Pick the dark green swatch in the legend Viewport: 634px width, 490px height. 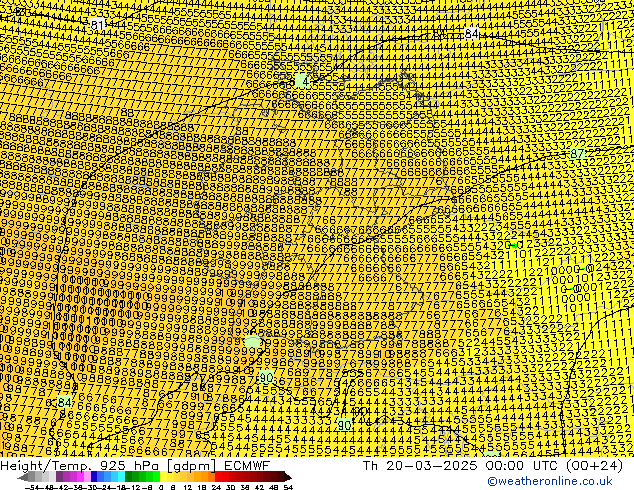coord(129,477)
